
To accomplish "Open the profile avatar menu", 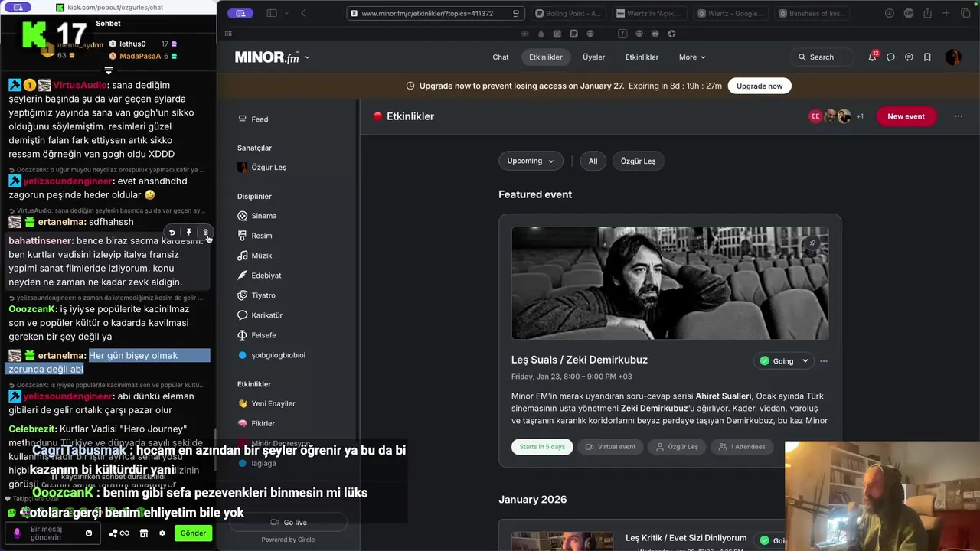I will point(953,57).
